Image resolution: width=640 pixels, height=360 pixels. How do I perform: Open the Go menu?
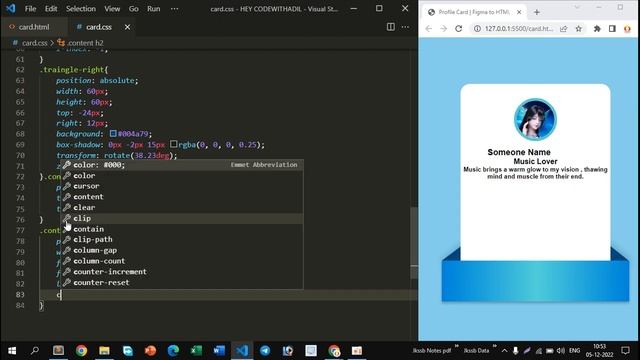pyautogui.click(x=133, y=9)
